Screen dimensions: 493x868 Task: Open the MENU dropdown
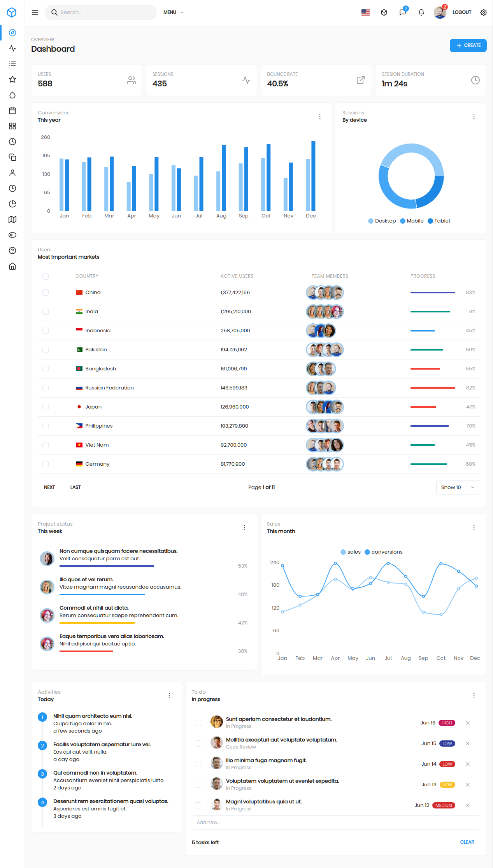pos(173,12)
